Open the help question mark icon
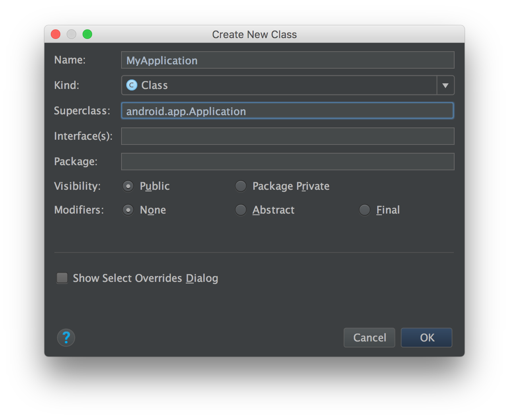This screenshot has width=509, height=420. (66, 337)
